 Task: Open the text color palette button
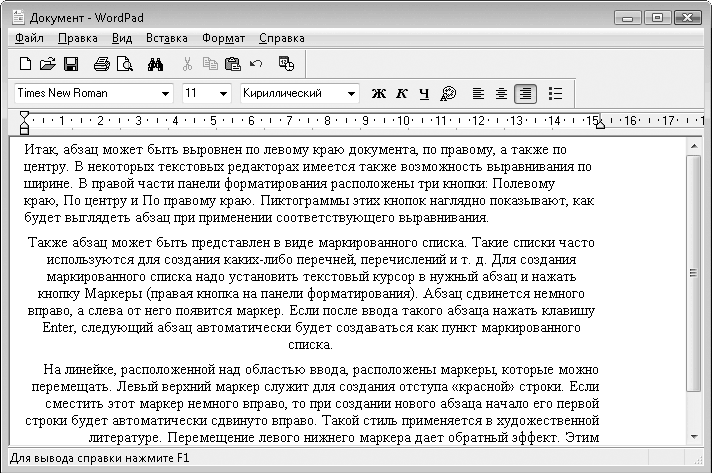click(448, 93)
